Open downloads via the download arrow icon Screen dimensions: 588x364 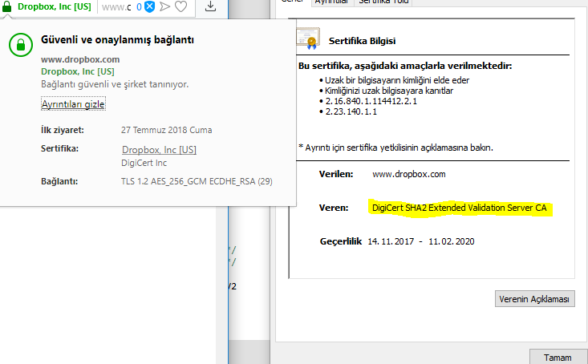[x=211, y=6]
